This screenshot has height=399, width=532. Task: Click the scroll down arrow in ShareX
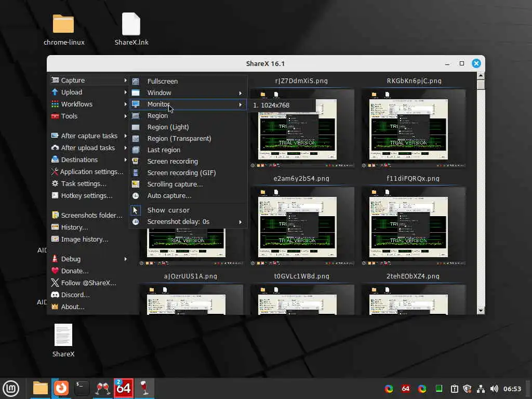(x=481, y=310)
